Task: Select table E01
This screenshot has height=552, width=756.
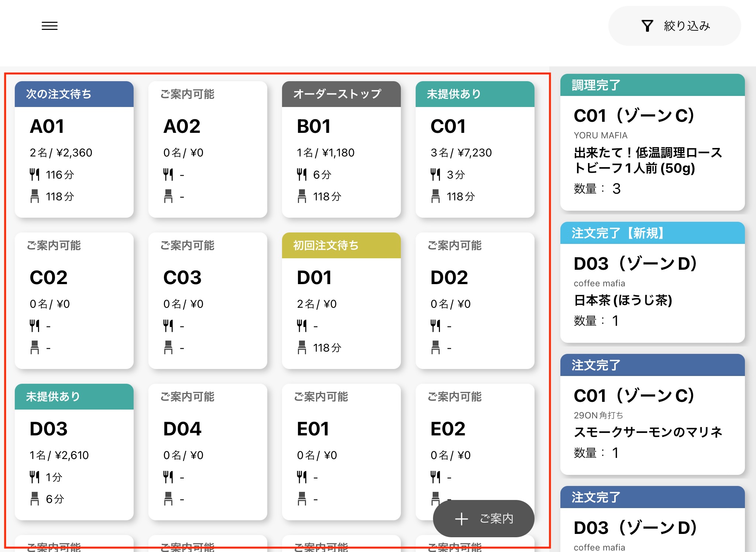Action: [341, 452]
